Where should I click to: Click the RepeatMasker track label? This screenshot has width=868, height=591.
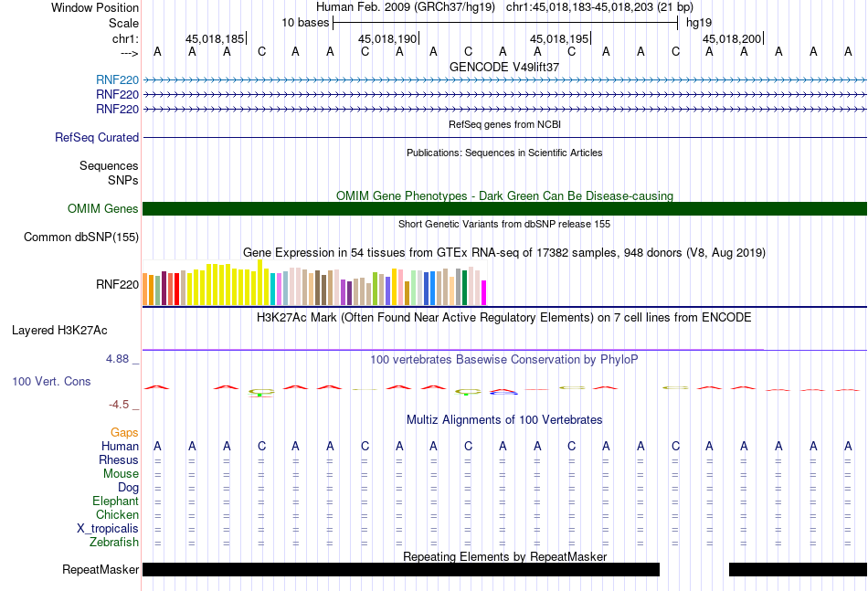pyautogui.click(x=101, y=569)
